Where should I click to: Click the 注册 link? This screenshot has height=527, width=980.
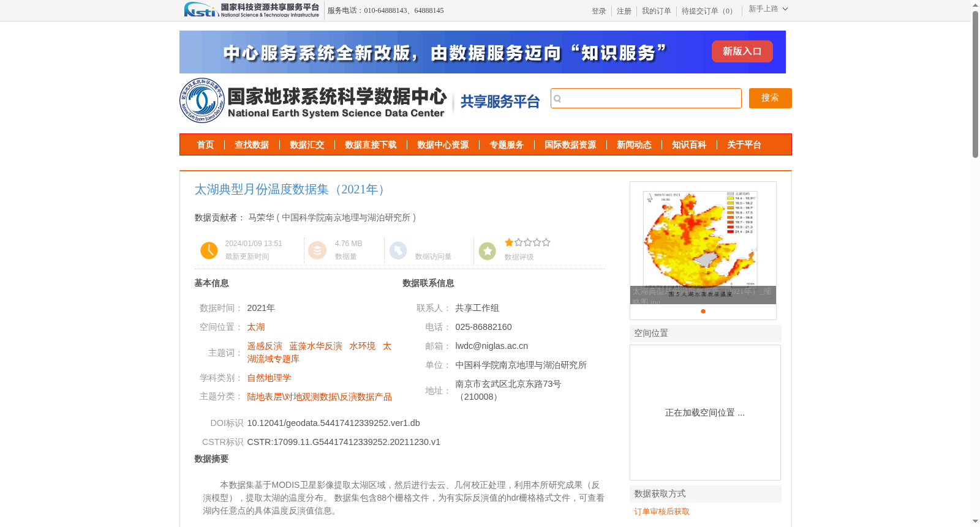[624, 11]
